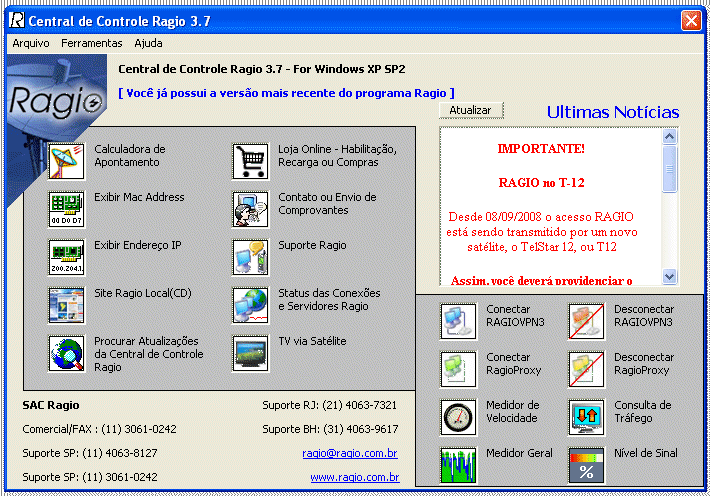Click the 'Site Ragio Local(CD)' label

point(143,293)
